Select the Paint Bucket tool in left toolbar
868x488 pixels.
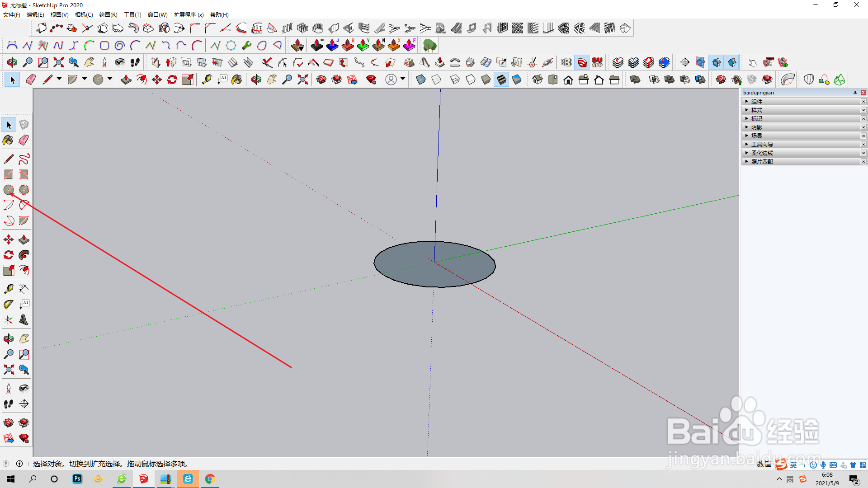(9, 140)
